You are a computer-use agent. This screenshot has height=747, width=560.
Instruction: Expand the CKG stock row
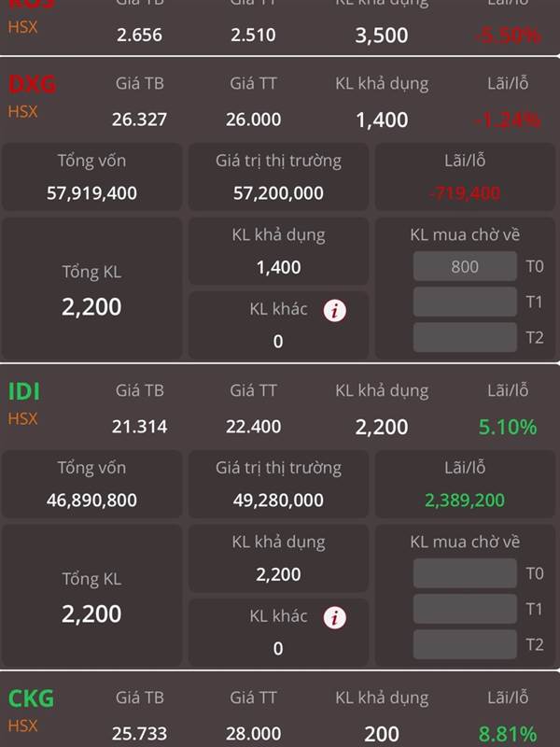coord(280,710)
